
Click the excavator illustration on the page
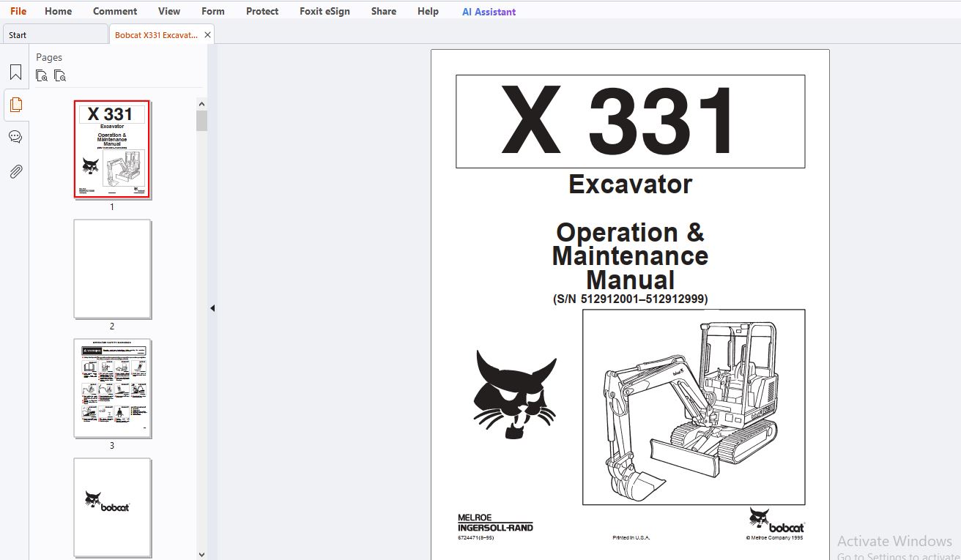[x=694, y=407]
